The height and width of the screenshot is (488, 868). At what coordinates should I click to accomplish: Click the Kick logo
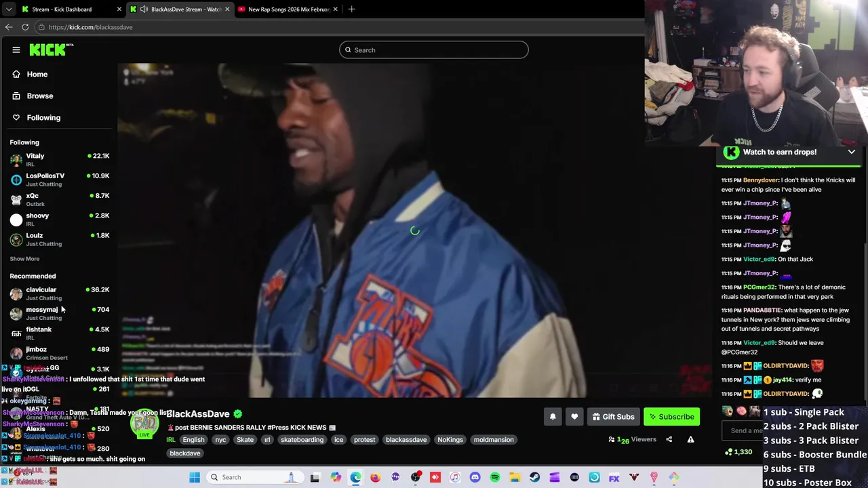(x=51, y=49)
